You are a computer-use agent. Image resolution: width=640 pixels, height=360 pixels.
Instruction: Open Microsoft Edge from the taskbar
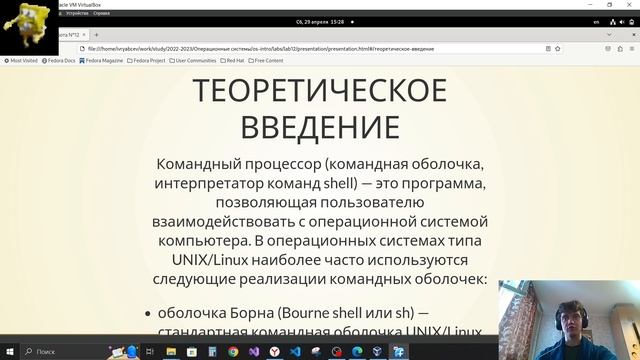click(x=358, y=351)
